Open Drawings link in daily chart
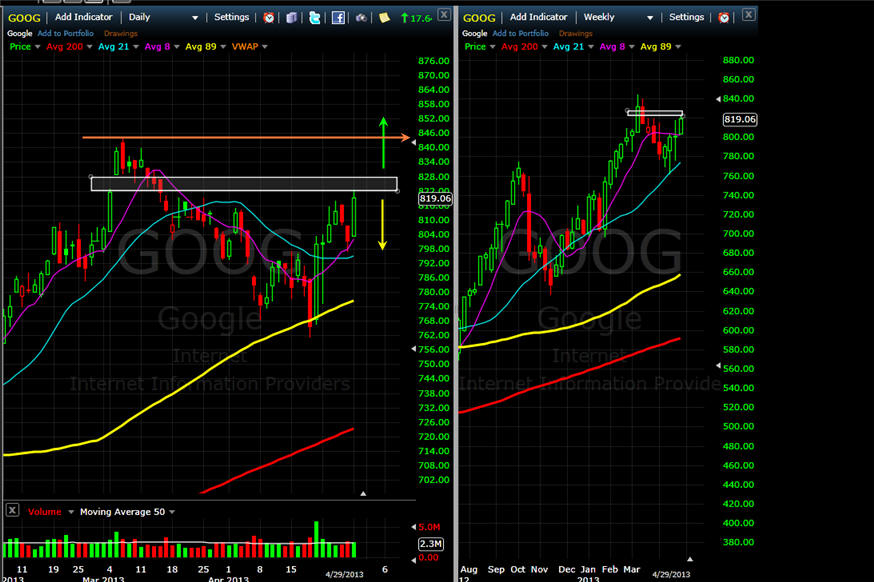 pyautogui.click(x=120, y=33)
